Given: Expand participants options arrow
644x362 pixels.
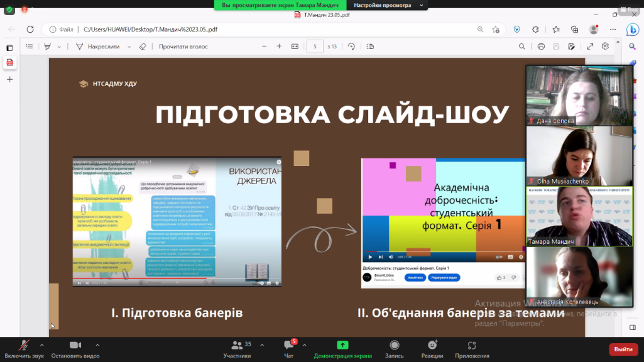Looking at the screenshot, I should [262, 345].
